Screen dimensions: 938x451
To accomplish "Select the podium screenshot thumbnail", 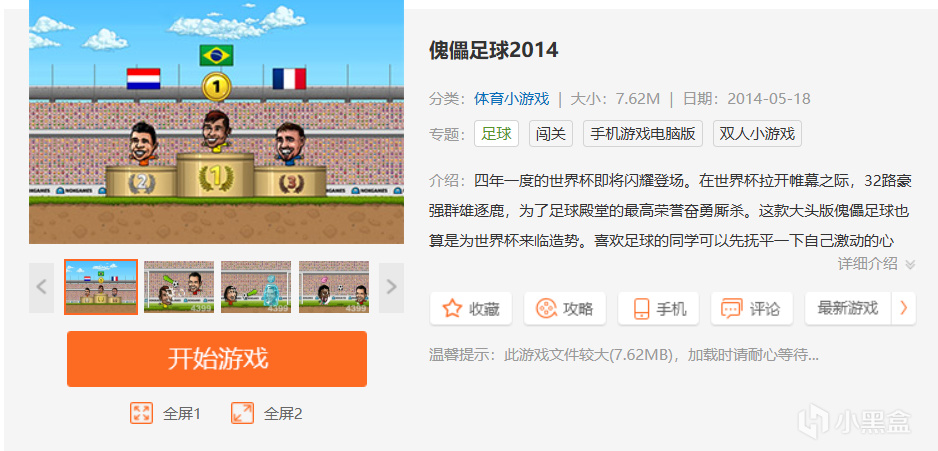I will pyautogui.click(x=101, y=287).
